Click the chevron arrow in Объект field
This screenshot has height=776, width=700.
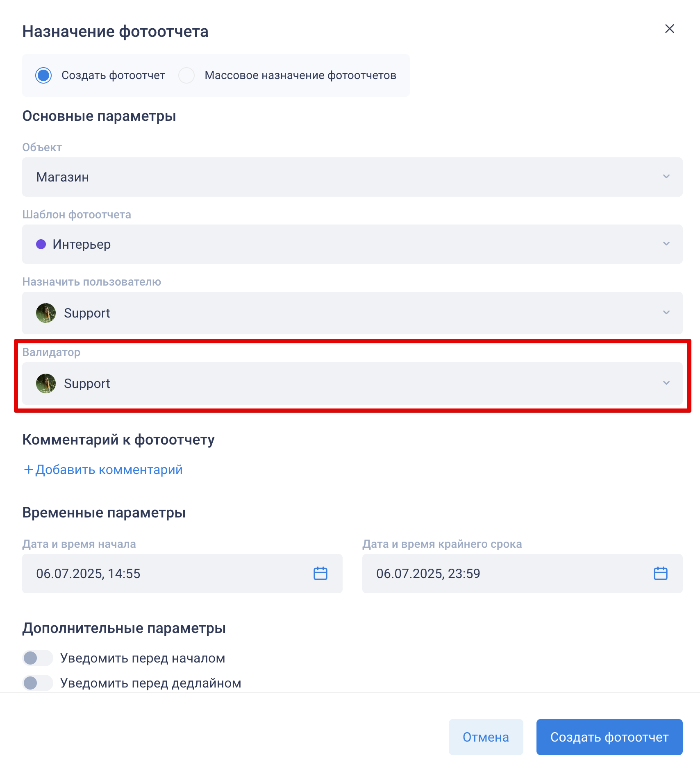(x=666, y=177)
